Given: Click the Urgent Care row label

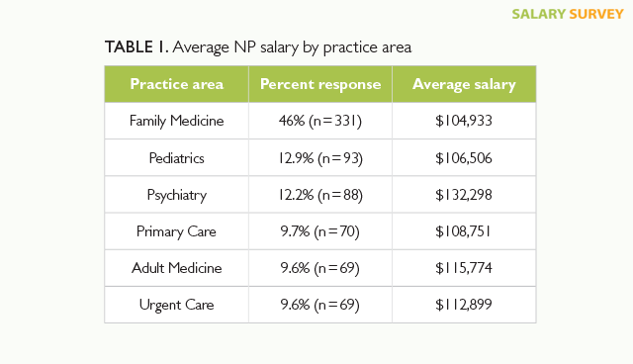Looking at the screenshot, I should [x=176, y=305].
